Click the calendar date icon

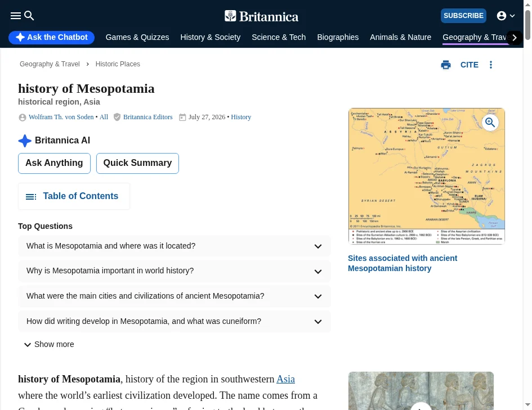click(182, 117)
